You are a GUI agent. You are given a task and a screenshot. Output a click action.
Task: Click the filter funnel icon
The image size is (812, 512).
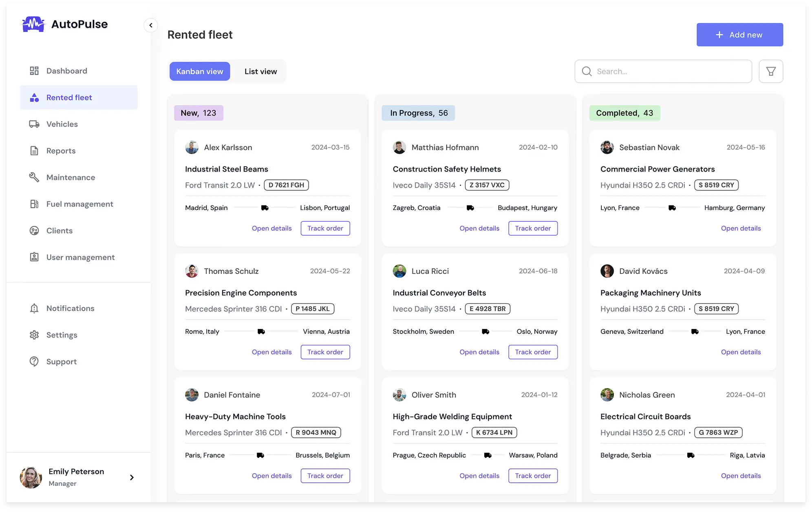coord(770,71)
